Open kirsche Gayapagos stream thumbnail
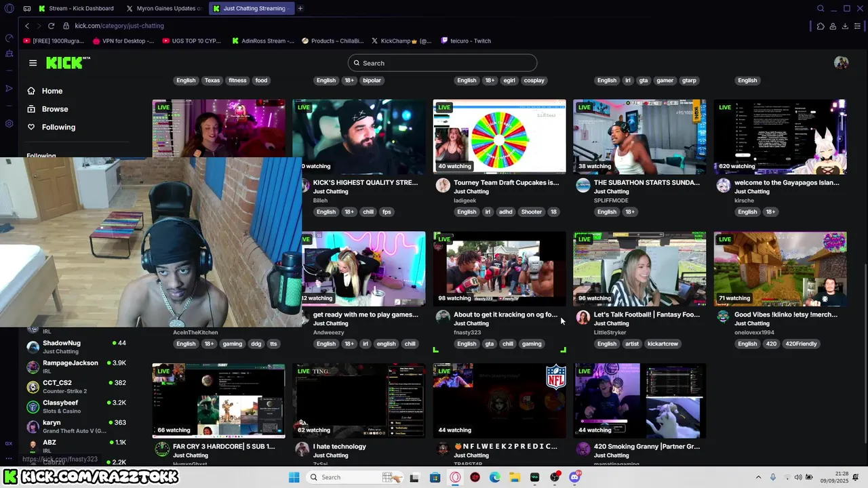Screen dimensions: 868x488 pos(780,137)
